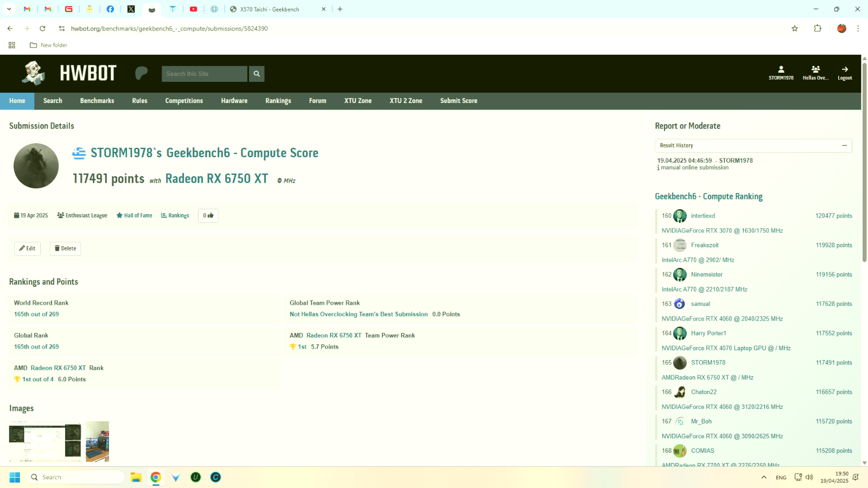Go to Submit Score page
The width and height of the screenshot is (868, 488).
459,101
